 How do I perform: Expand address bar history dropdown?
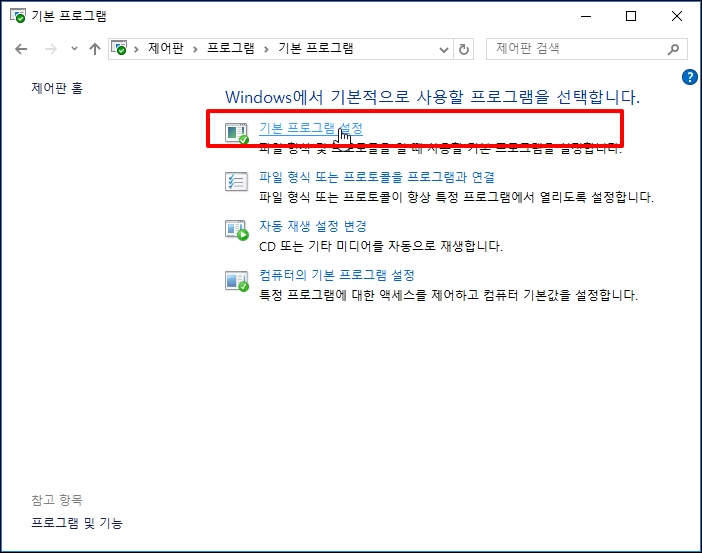444,49
